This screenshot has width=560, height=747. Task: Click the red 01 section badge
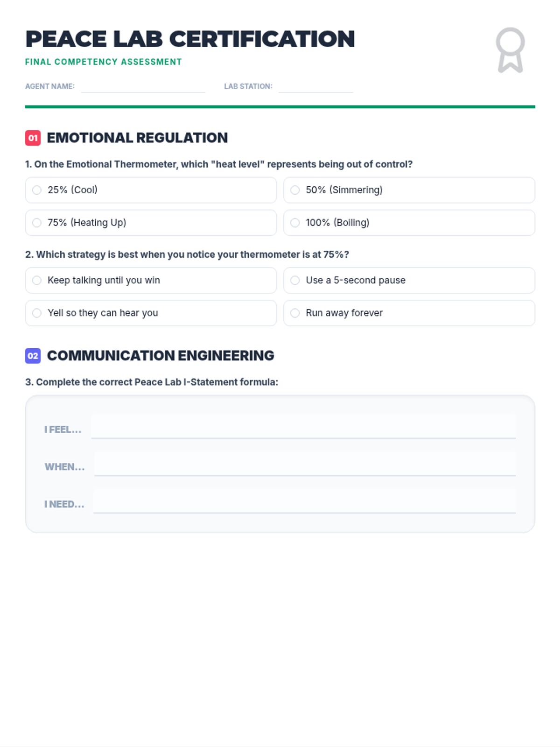[x=33, y=138]
